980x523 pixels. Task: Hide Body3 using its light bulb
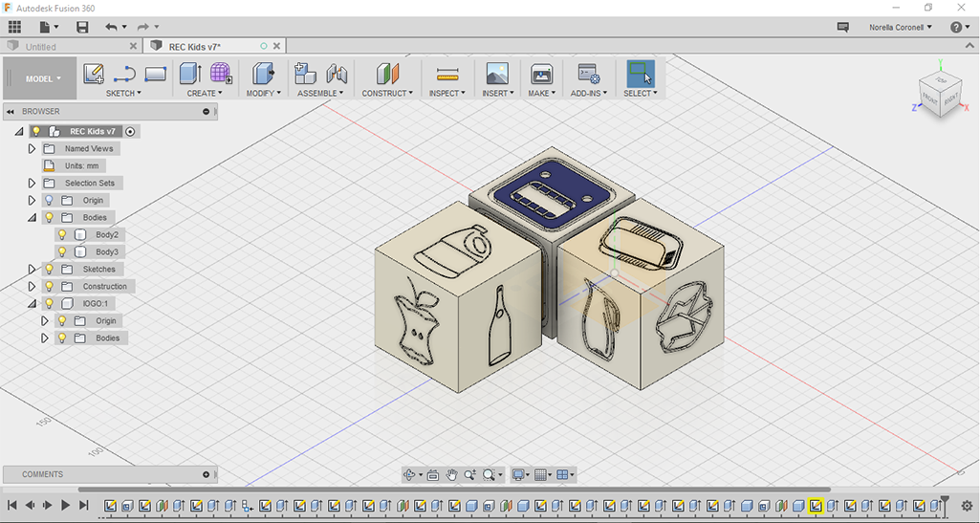click(x=62, y=251)
